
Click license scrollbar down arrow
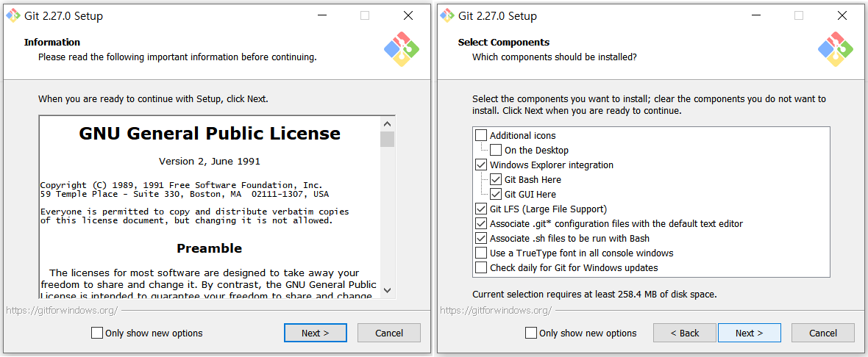coord(388,290)
